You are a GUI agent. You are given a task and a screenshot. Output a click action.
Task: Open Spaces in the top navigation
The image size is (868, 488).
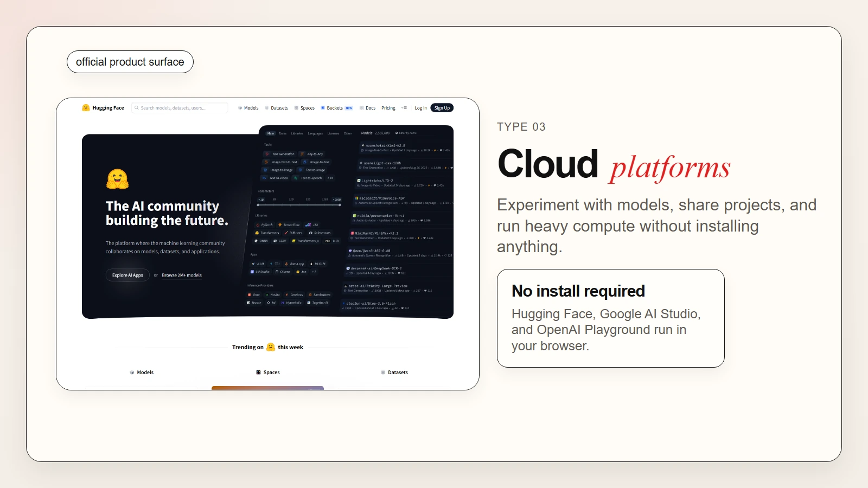tap(305, 108)
